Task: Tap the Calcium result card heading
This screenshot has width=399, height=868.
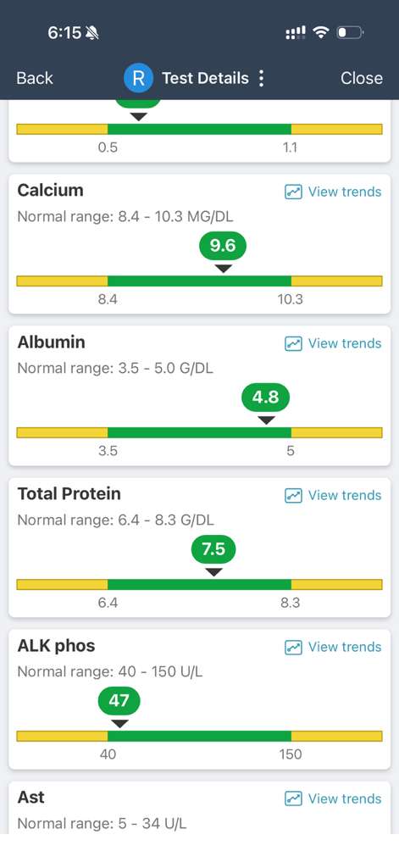Action: tap(50, 191)
